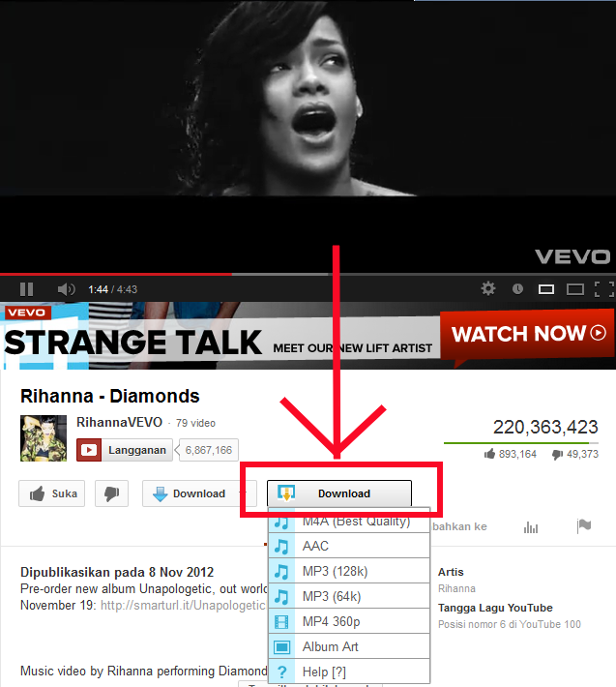
Task: Seek on the red video progress bar
Action: (116, 274)
